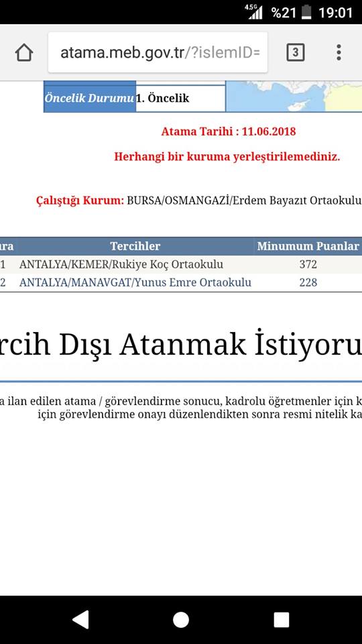
Task: Tap the Android recent apps square button
Action: coord(282,620)
